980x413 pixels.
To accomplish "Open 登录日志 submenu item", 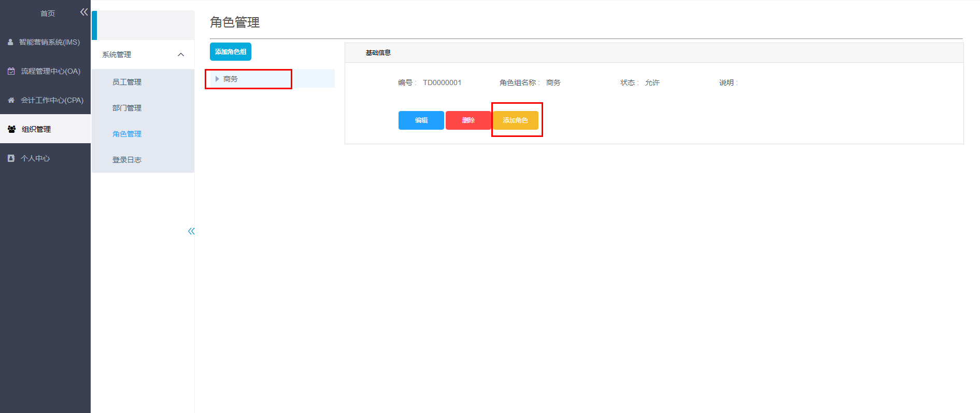I will click(143, 160).
